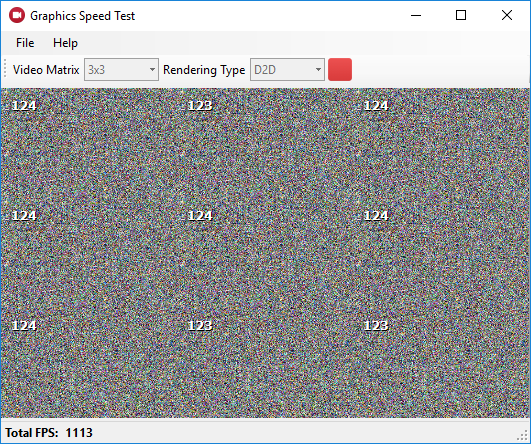Screen dimensions: 531x444
Task: Click the 3x3 combo box field
Action: (x=121, y=69)
